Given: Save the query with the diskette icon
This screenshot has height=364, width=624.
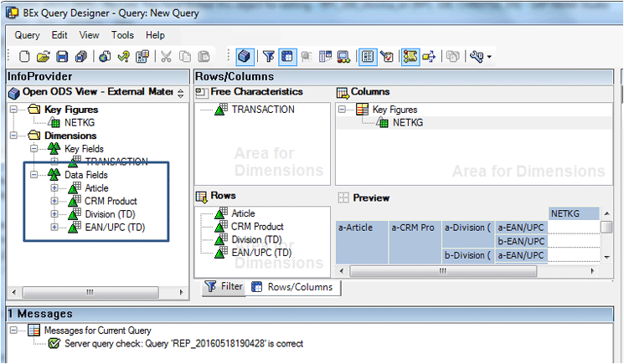Looking at the screenshot, I should click(x=62, y=57).
